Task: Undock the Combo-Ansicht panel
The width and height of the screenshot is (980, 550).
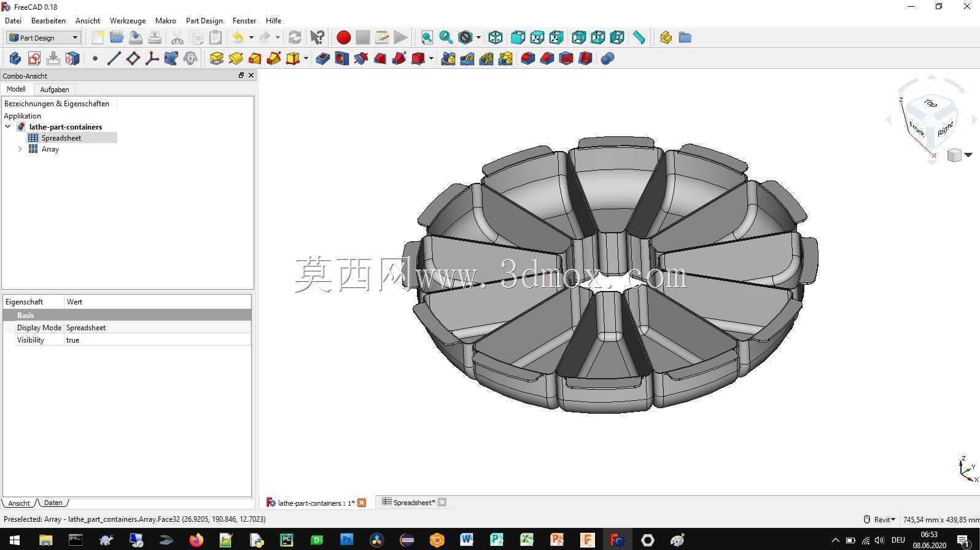Action: [241, 76]
